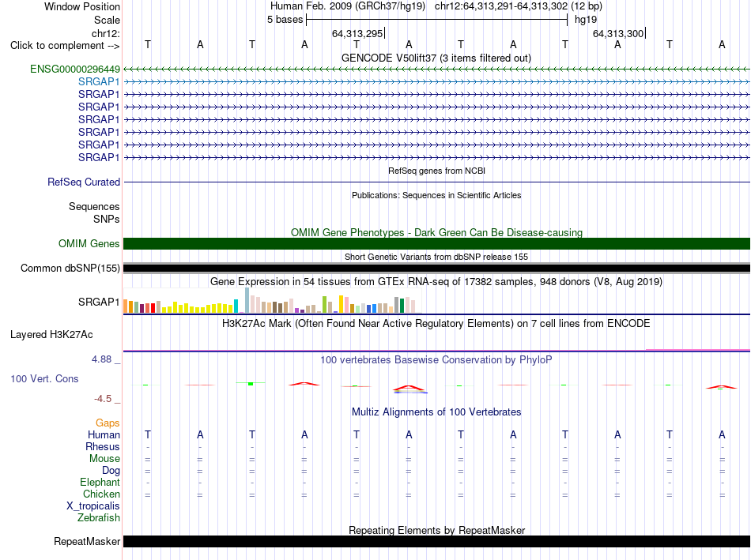Select the Rhesus species label

click(x=103, y=446)
